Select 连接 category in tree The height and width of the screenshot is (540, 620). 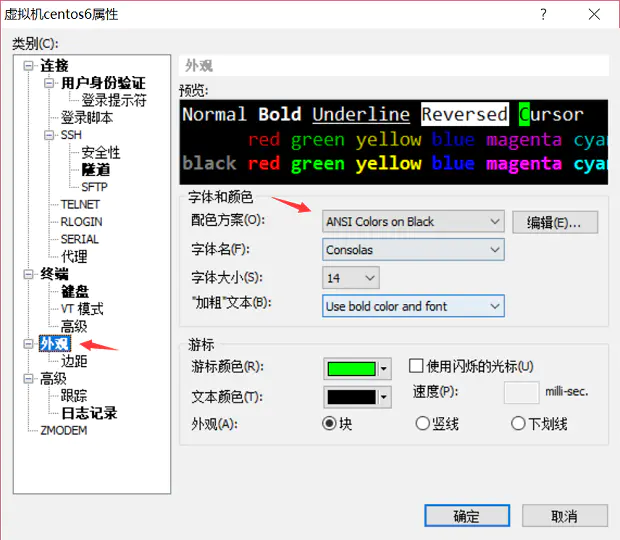[54, 66]
